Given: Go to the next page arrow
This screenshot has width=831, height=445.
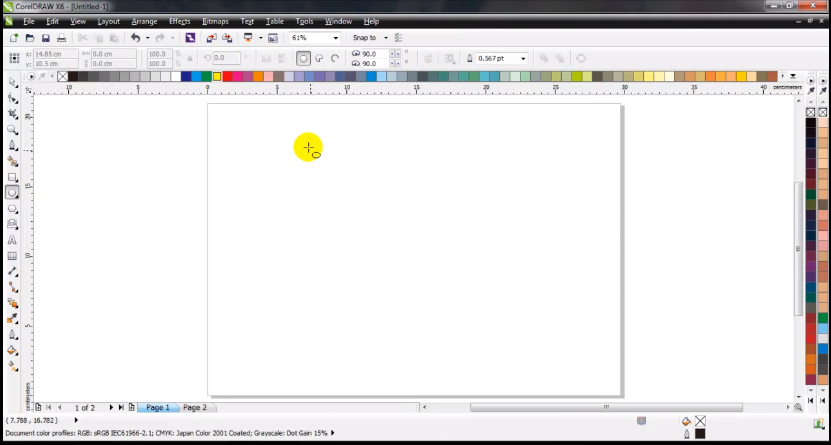Looking at the screenshot, I should (x=111, y=407).
